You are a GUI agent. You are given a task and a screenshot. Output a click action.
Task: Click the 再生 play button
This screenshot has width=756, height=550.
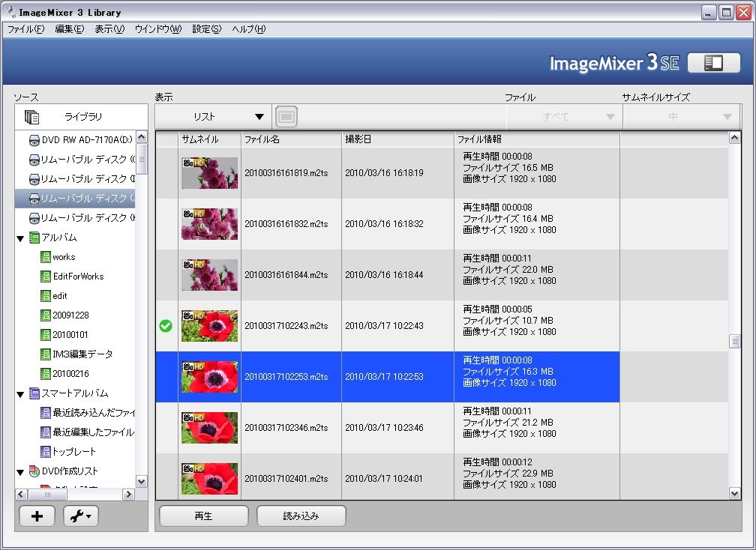point(204,516)
